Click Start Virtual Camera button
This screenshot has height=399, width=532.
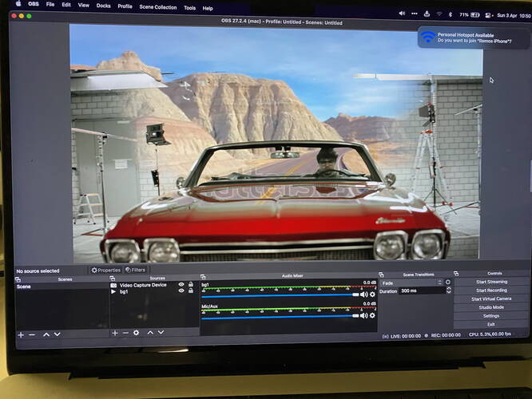coord(491,298)
